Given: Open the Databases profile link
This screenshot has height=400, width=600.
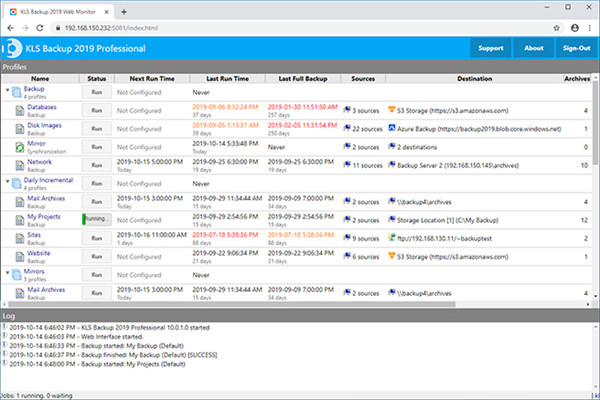Looking at the screenshot, I should click(x=42, y=107).
